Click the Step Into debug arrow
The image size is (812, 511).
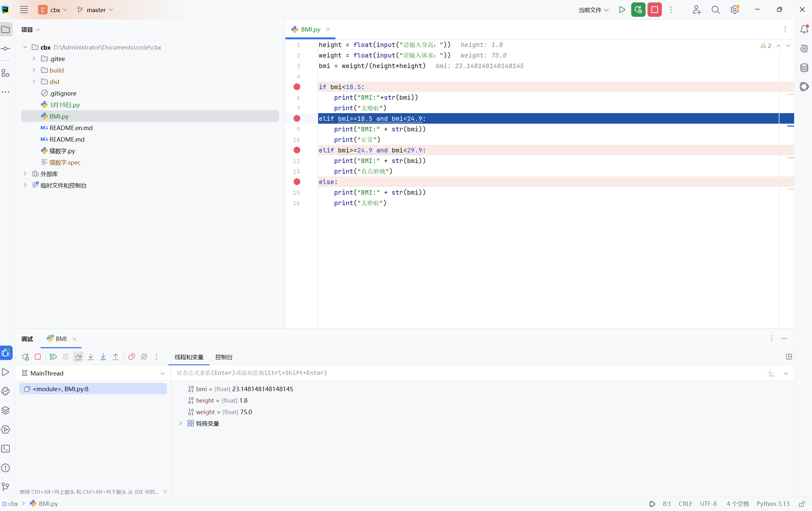[91, 357]
